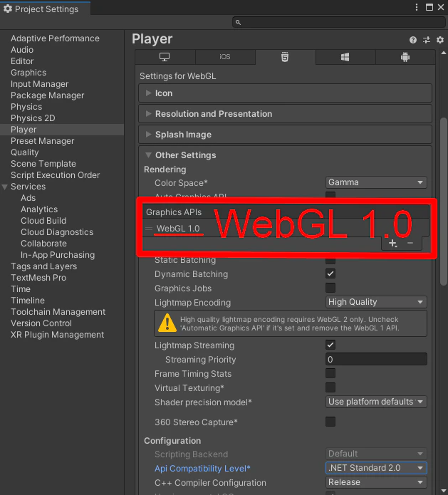
Task: Switch to the WebGL HTML5 platform tab
Action: tap(285, 57)
